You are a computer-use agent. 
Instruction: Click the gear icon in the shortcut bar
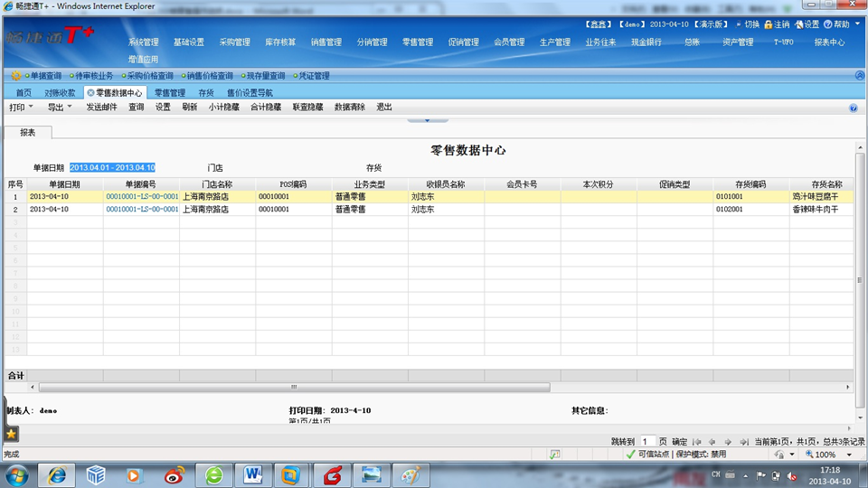[15, 75]
